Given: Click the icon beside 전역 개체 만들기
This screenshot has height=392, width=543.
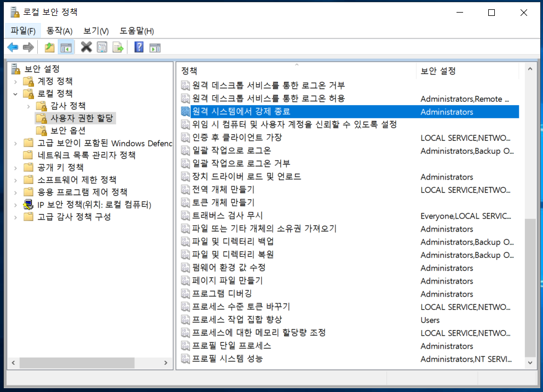Looking at the screenshot, I should [x=185, y=189].
